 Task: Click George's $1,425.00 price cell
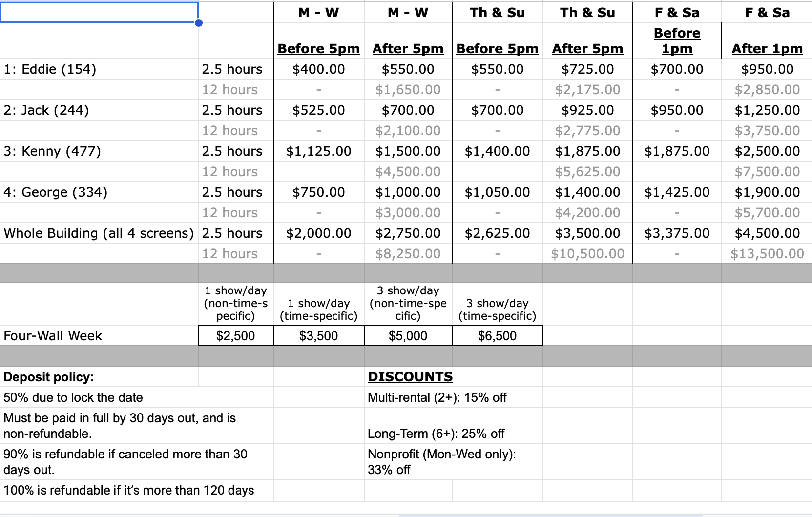click(677, 192)
